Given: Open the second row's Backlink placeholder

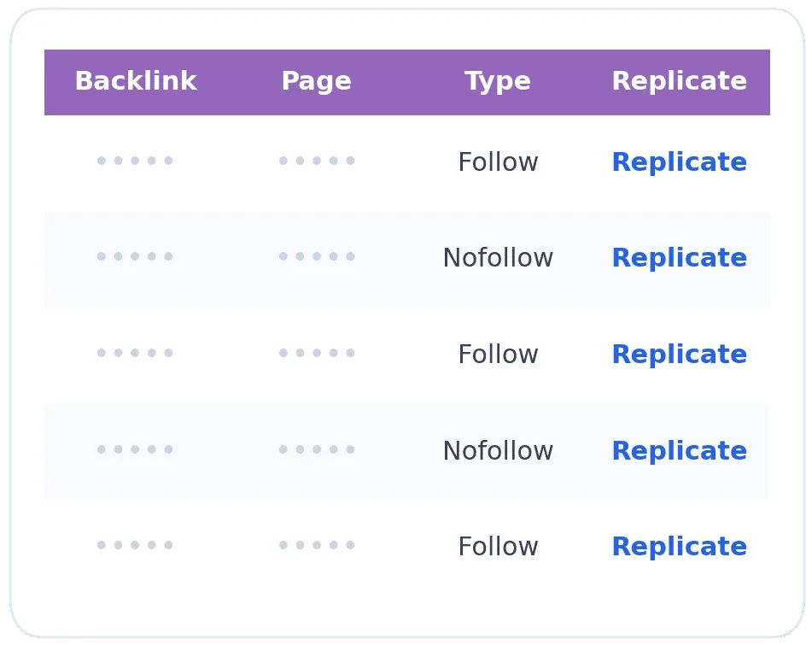Looking at the screenshot, I should (x=135, y=256).
